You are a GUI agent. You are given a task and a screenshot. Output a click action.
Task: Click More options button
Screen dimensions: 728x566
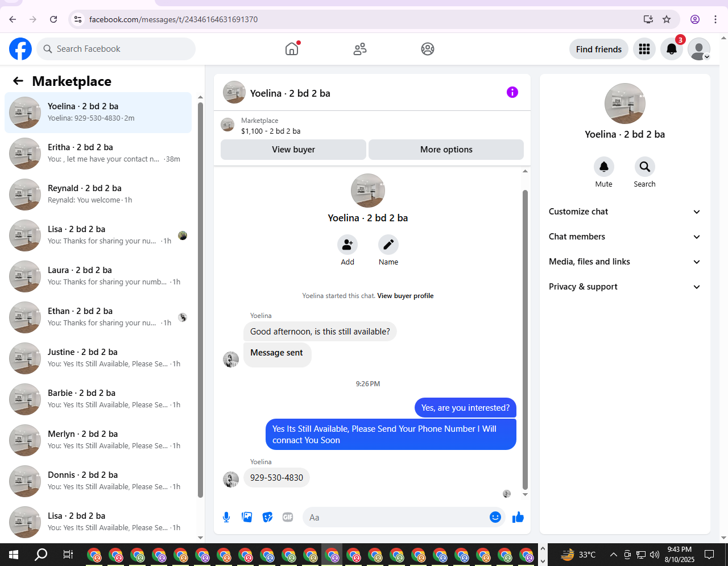446,150
